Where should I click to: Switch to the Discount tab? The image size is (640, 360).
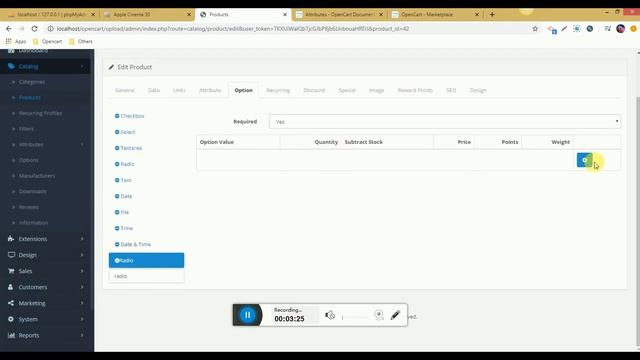click(314, 90)
